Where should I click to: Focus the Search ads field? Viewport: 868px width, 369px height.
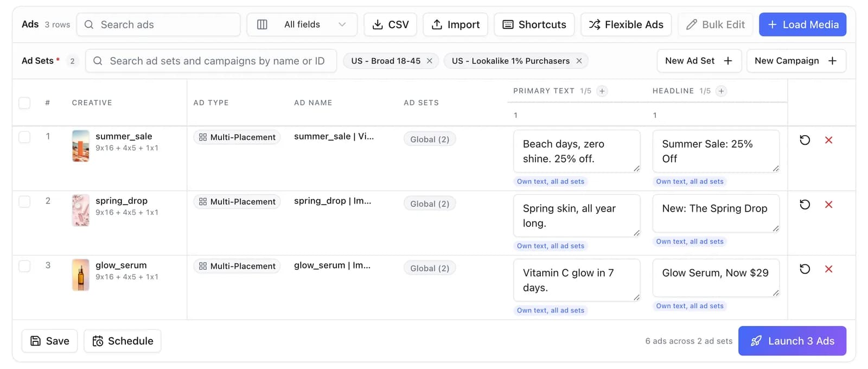tap(158, 24)
